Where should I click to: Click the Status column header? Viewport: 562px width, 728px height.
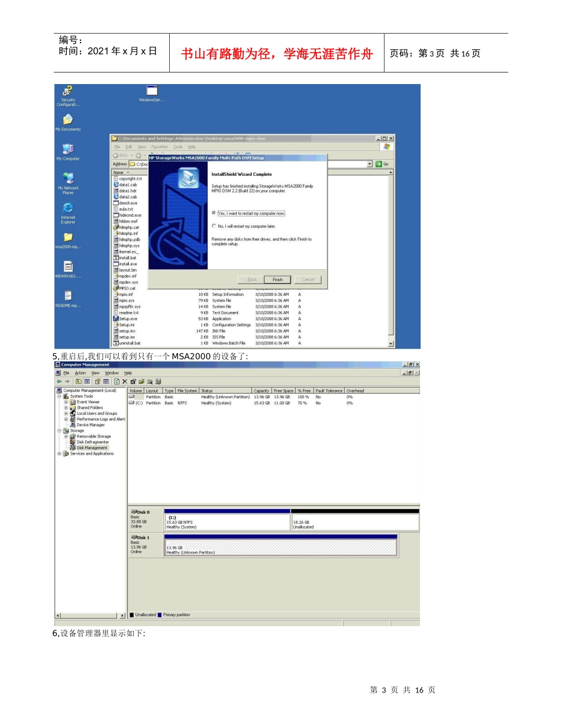[225, 391]
